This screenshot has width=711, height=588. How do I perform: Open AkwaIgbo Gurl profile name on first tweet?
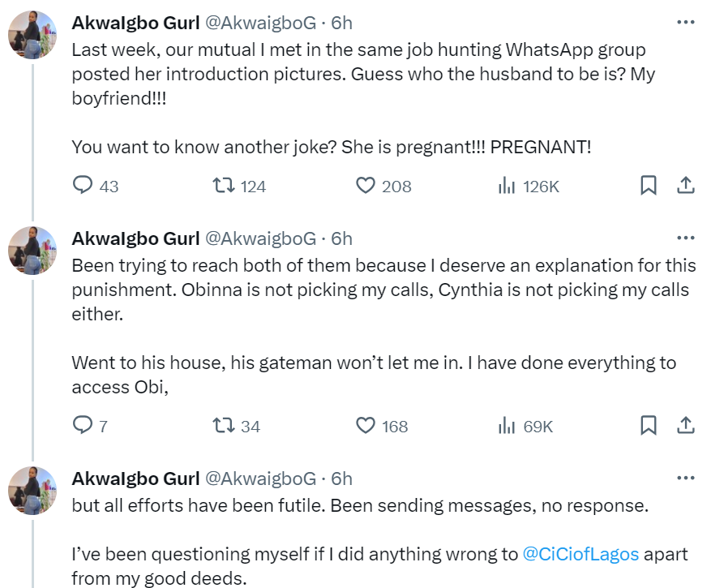135,22
